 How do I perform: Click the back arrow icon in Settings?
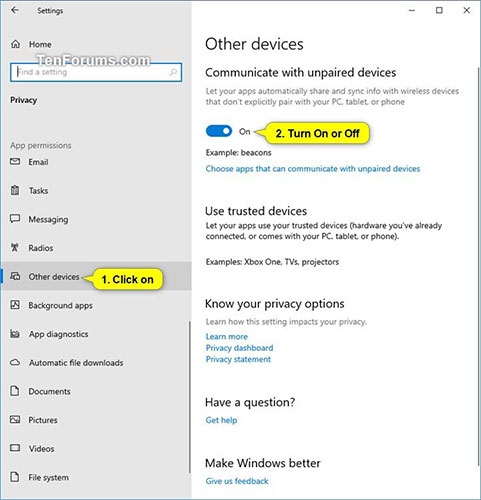tap(15, 10)
